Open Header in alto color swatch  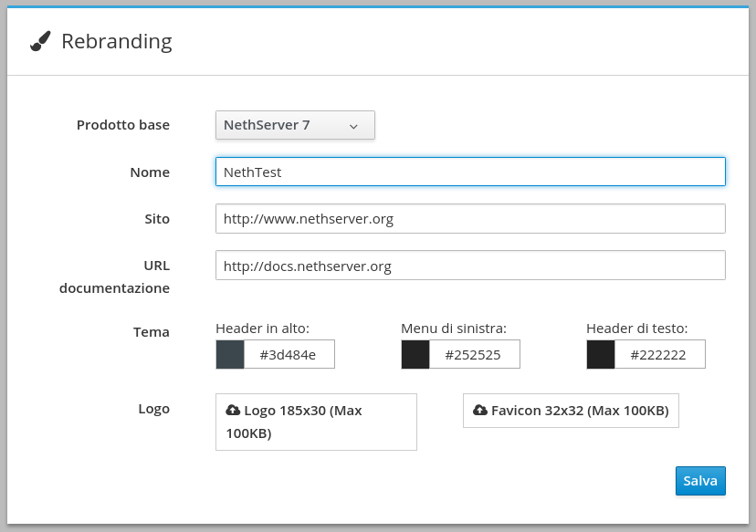click(x=230, y=355)
